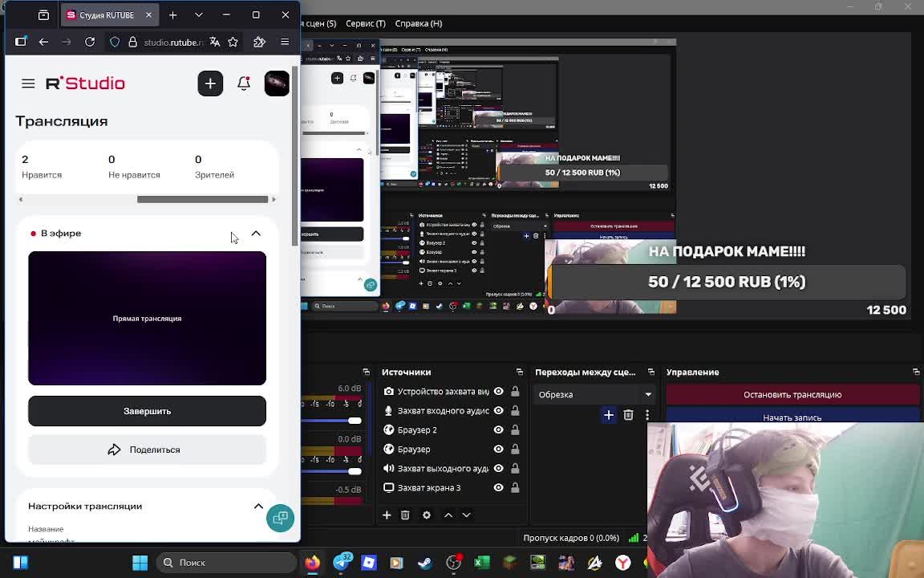This screenshot has height=578, width=924.
Task: Move the source up in Sources list
Action: [x=448, y=515]
